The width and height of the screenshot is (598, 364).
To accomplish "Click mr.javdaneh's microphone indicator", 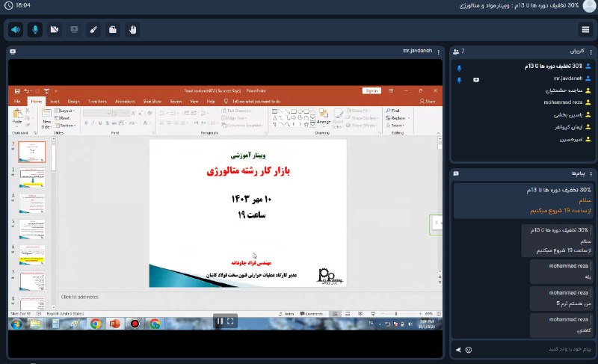I will [459, 80].
